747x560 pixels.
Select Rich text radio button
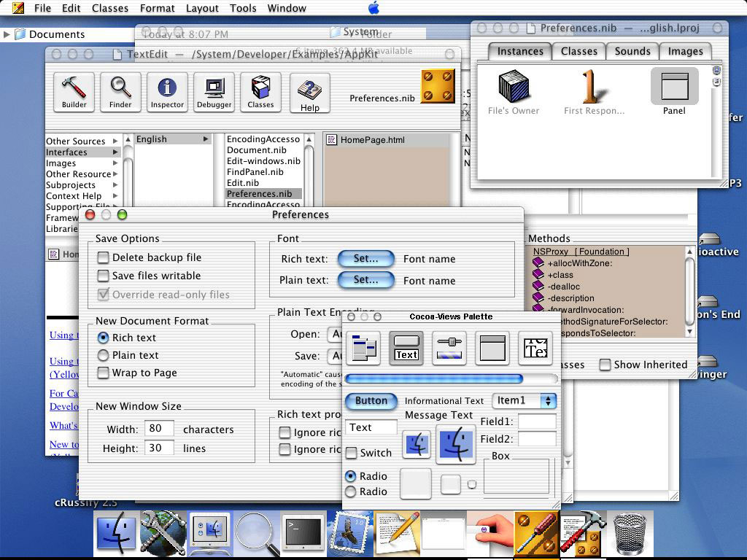tap(103, 338)
